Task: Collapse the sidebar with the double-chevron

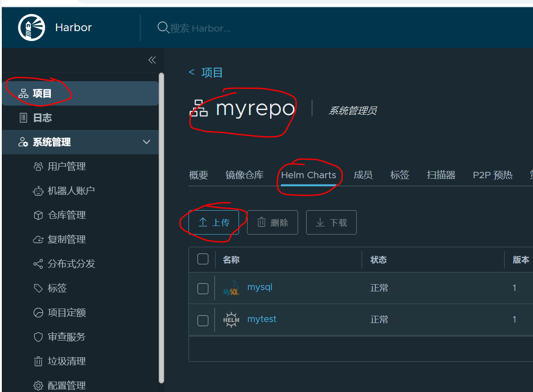Action: 152,60
